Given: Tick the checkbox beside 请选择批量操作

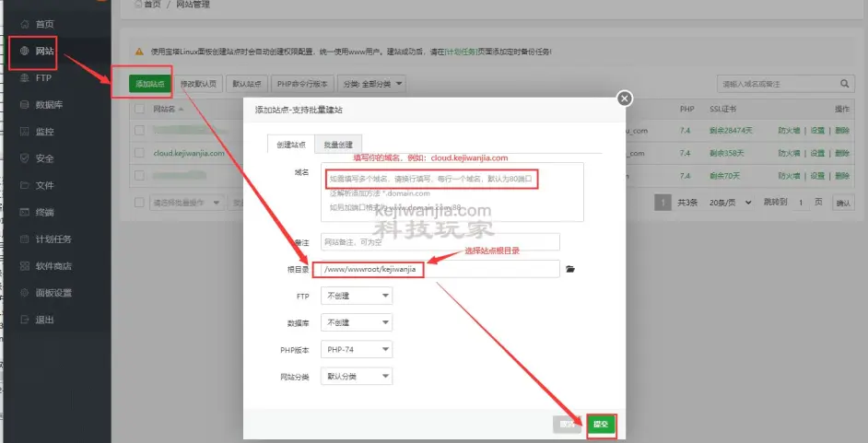Looking at the screenshot, I should point(139,203).
